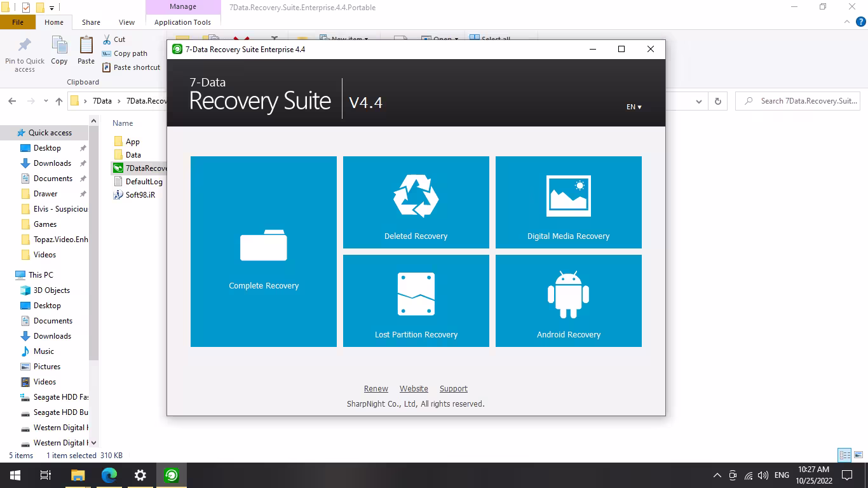Screen dimensions: 868x488
Task: Show hidden system tray icons
Action: pyautogui.click(x=717, y=475)
